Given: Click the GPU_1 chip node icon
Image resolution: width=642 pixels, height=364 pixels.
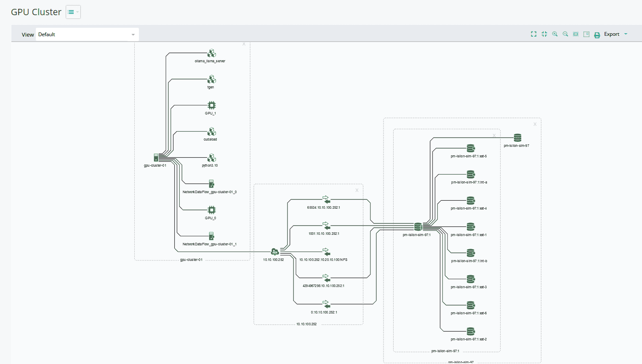Looking at the screenshot, I should pyautogui.click(x=212, y=105).
